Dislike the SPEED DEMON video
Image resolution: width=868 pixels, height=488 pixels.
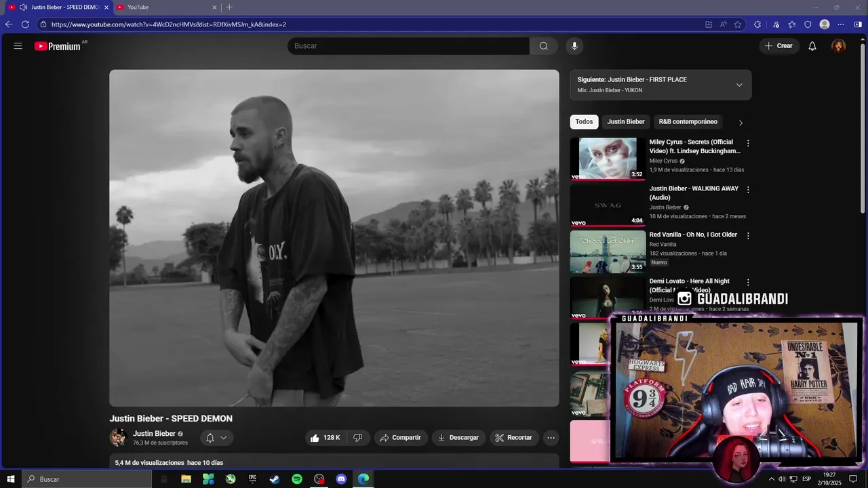tap(357, 438)
